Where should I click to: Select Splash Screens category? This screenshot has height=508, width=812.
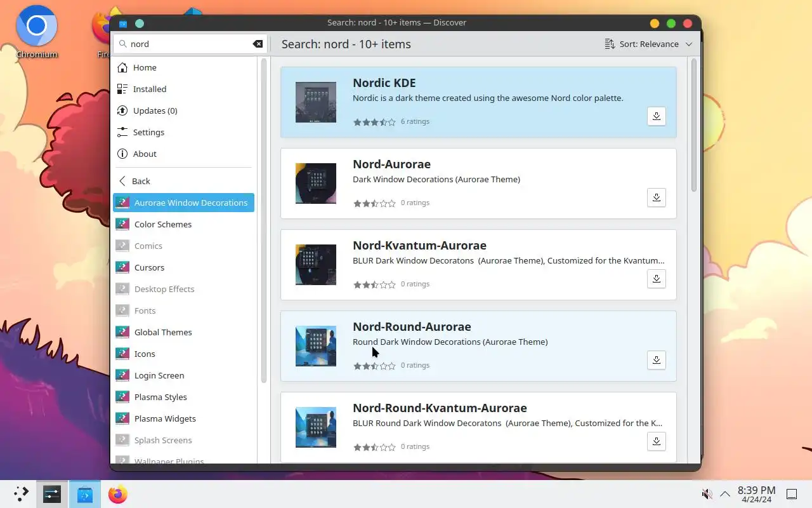pyautogui.click(x=184, y=440)
